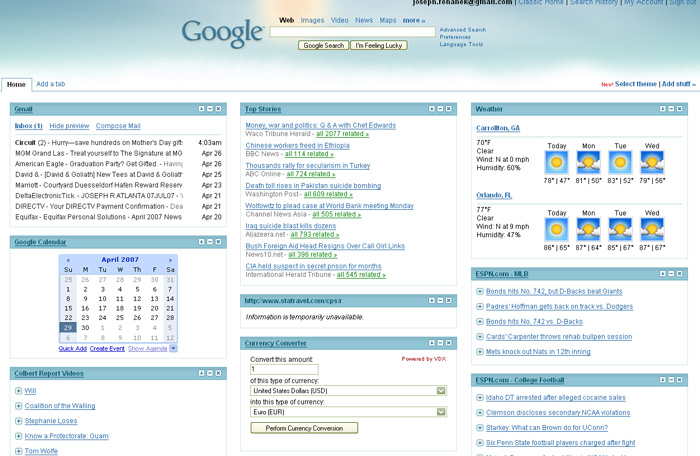Click the Create Event calendar link
Image resolution: width=700 pixels, height=456 pixels.
tap(107, 348)
